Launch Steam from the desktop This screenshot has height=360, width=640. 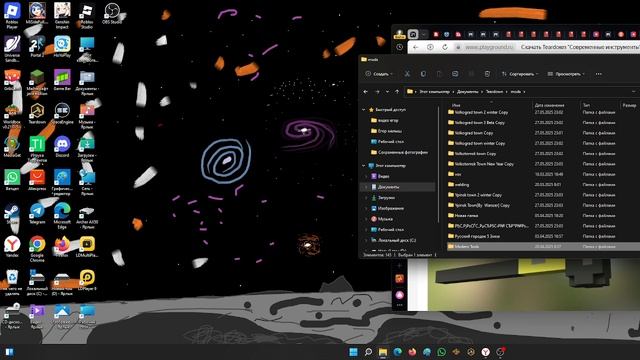(x=12, y=213)
